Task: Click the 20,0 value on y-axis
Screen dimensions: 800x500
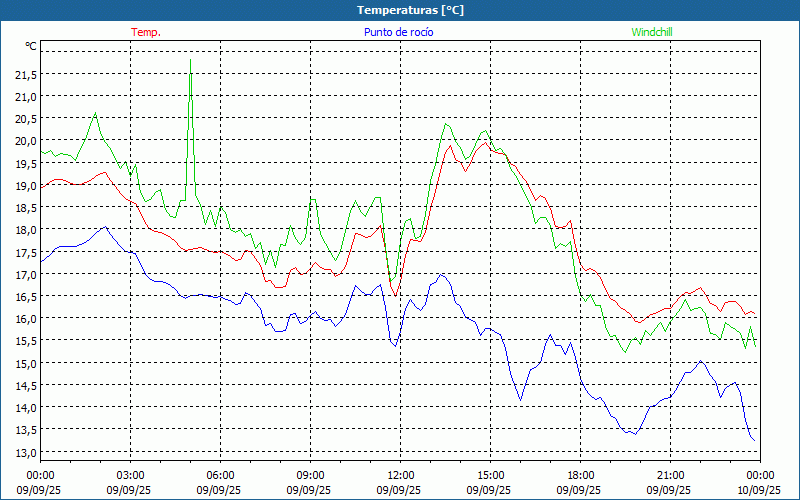Action: point(25,141)
